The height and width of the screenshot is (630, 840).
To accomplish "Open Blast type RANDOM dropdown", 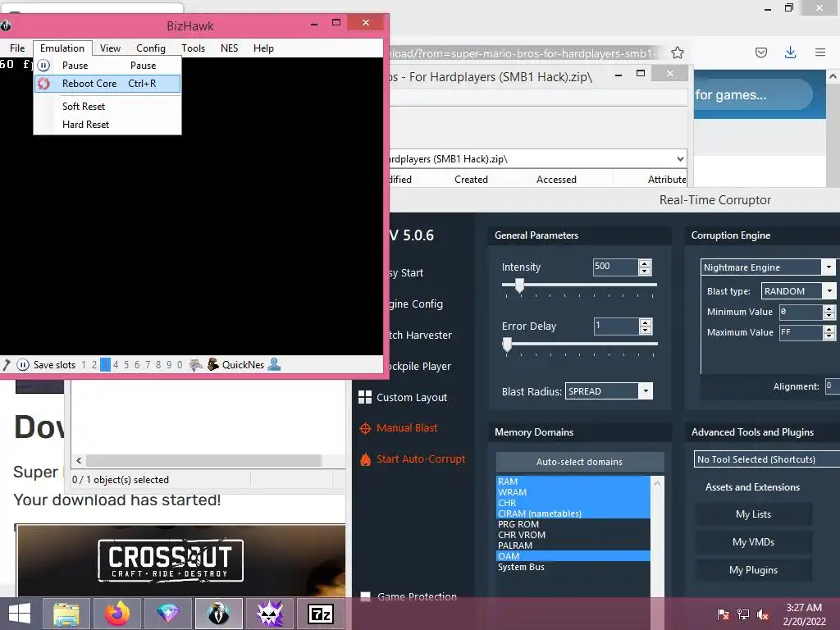I will tap(829, 291).
